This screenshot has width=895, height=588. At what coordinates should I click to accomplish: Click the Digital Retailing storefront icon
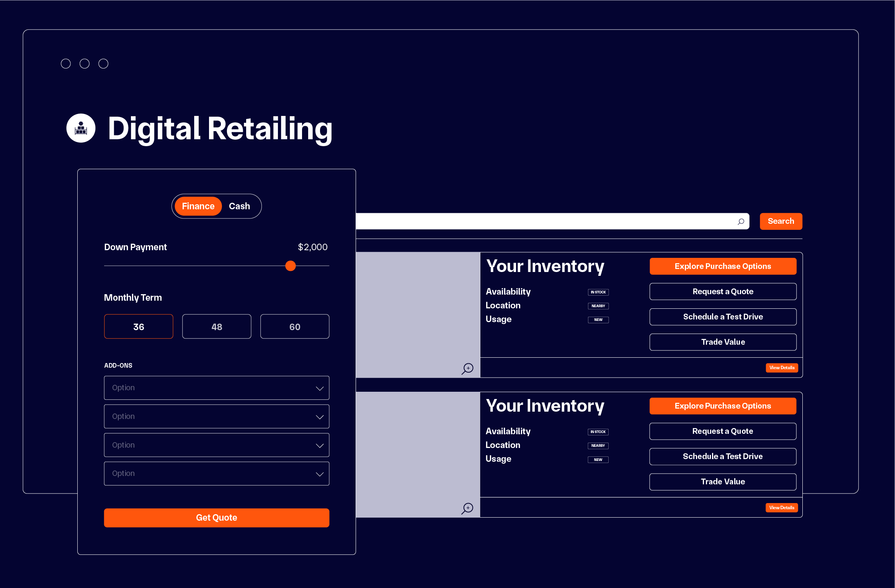80,128
